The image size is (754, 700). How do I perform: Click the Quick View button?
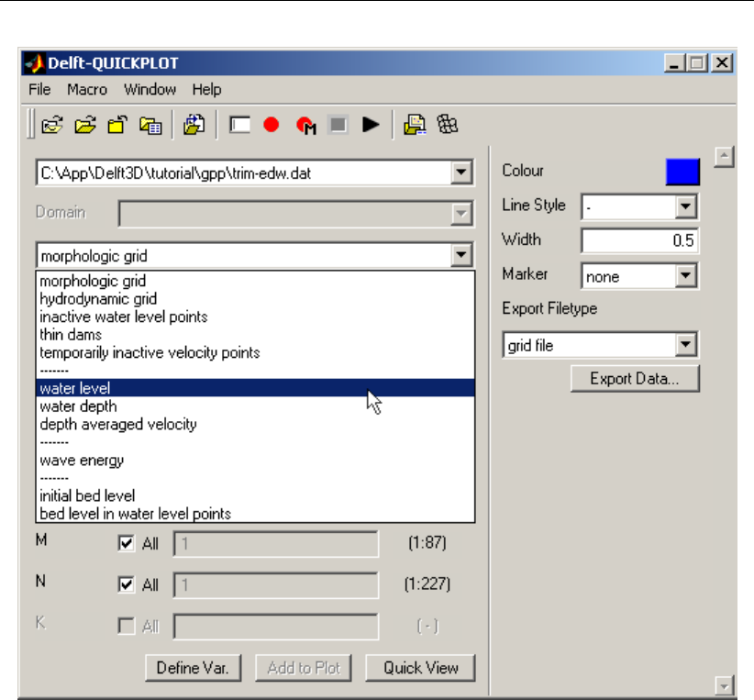click(421, 668)
